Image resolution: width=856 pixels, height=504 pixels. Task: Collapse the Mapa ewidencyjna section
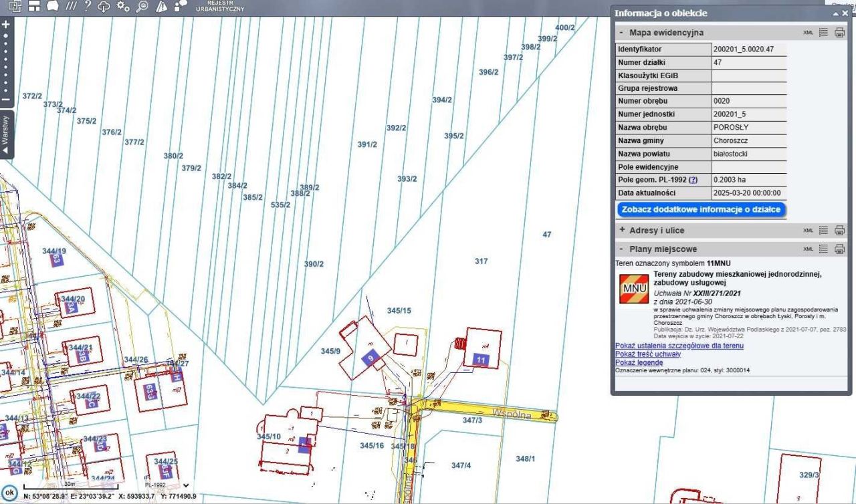(x=622, y=32)
